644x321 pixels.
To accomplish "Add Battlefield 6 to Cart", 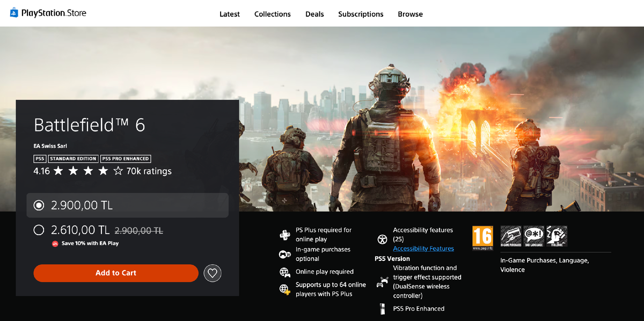I will click(116, 273).
